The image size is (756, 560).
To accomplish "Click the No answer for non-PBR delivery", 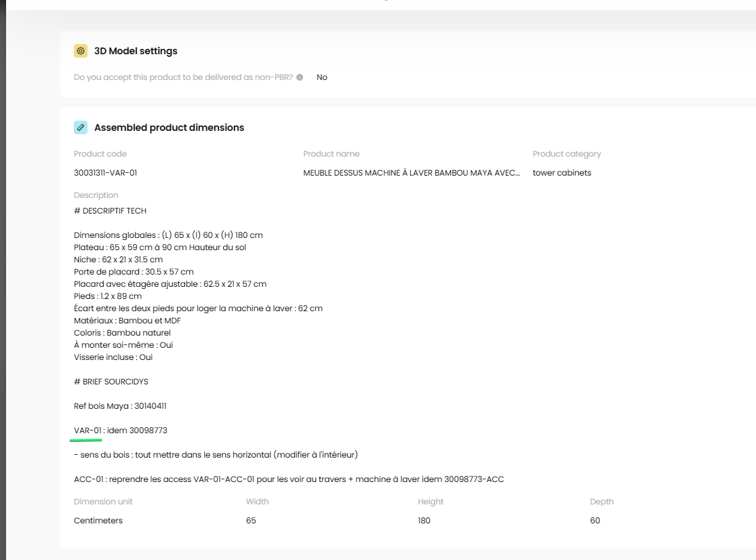I will point(321,77).
